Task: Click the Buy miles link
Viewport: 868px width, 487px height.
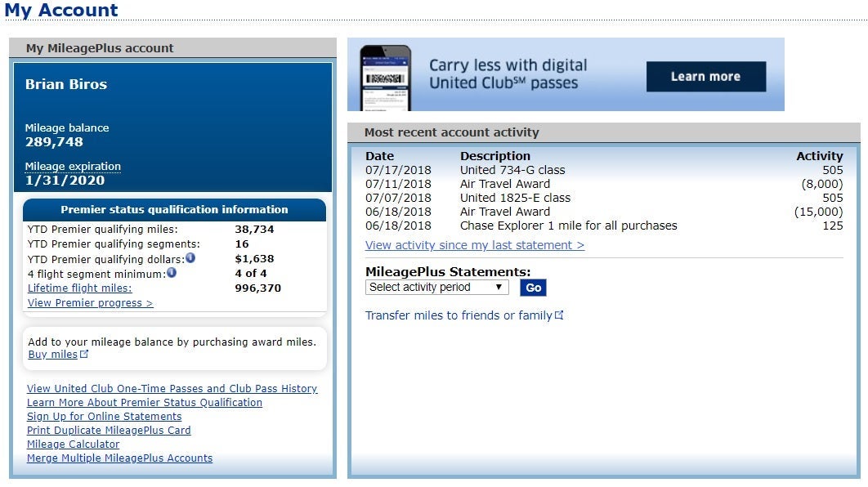Action: 53,354
